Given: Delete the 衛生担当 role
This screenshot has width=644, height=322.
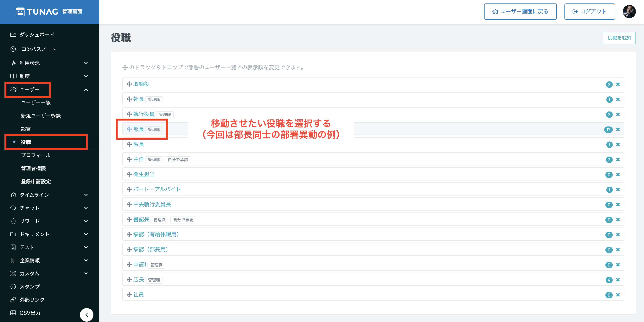Looking at the screenshot, I should pyautogui.click(x=618, y=174).
